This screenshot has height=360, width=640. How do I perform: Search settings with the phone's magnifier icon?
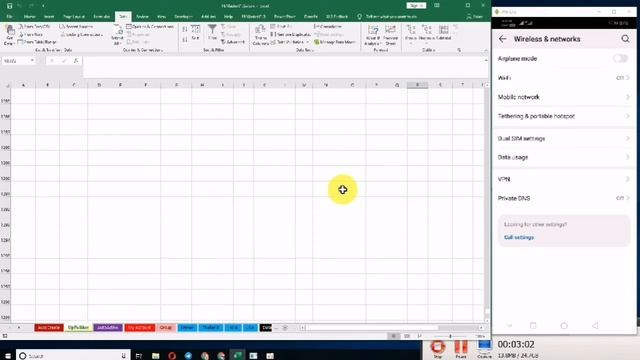pyautogui.click(x=625, y=39)
